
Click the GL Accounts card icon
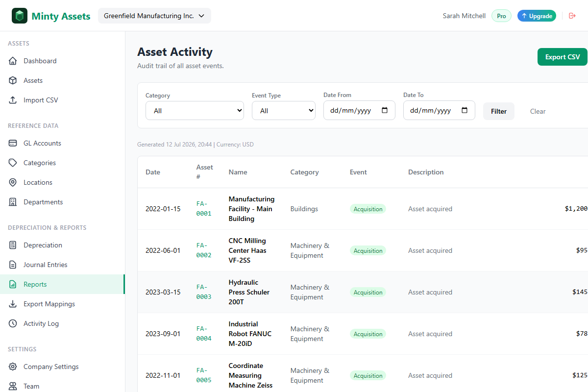(13, 143)
